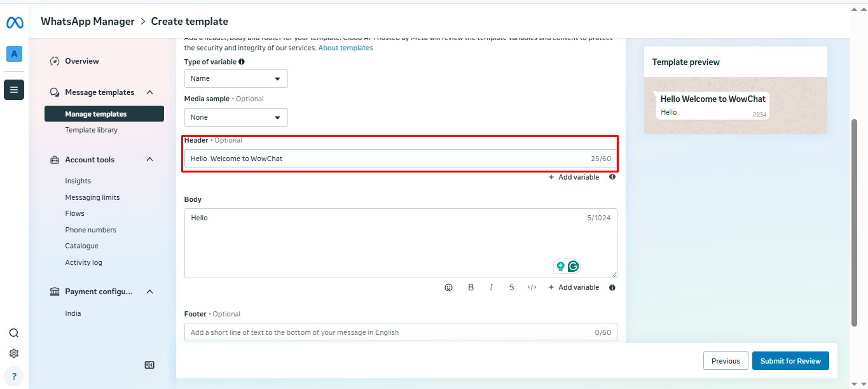Click WhatsApp Manager breadcrumb

pyautogui.click(x=88, y=22)
